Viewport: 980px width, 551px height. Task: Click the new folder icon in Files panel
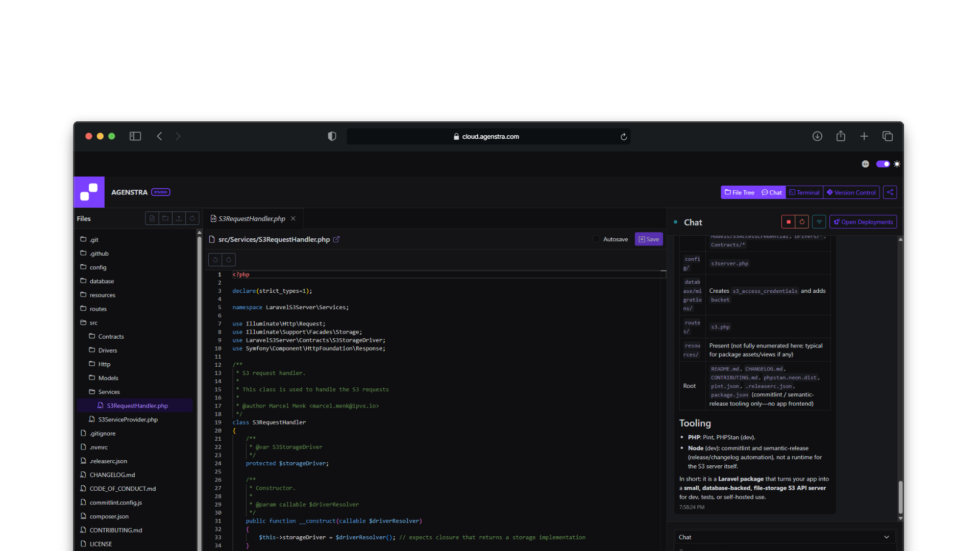tap(165, 218)
